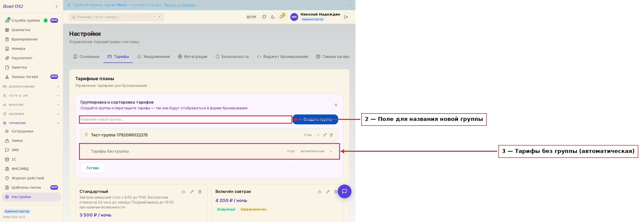Open Служба приёма in sidebar
The image size is (644, 222).
pyautogui.click(x=31, y=20)
